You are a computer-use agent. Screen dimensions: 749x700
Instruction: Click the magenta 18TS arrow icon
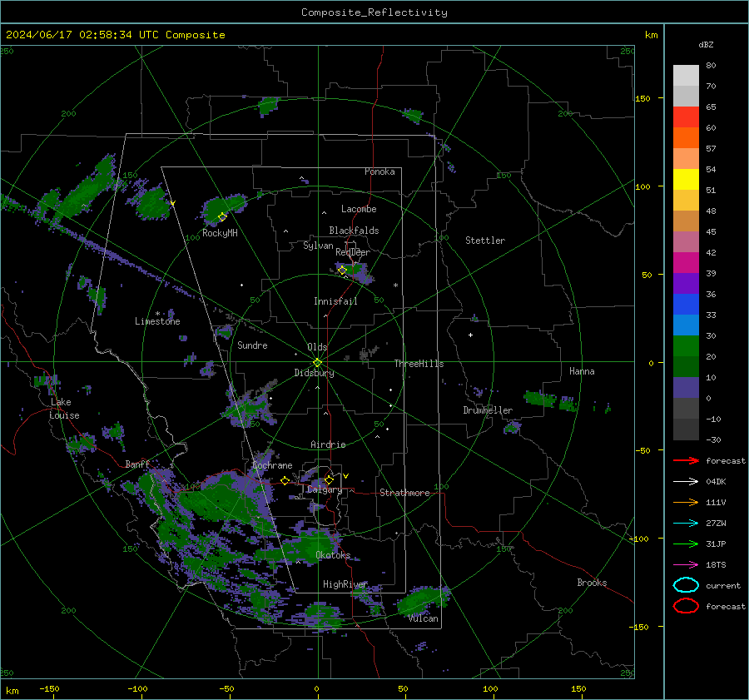coord(686,565)
